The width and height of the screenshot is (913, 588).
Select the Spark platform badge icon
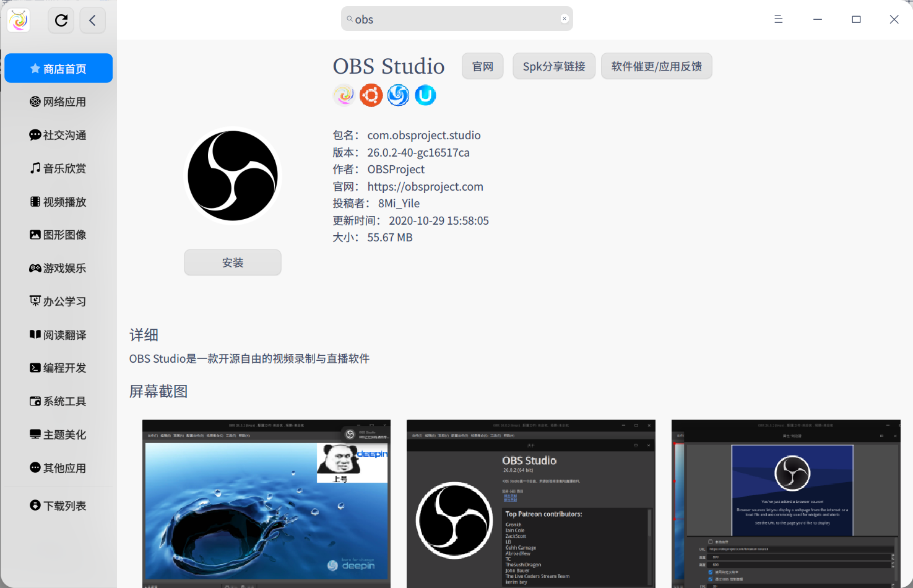344,95
